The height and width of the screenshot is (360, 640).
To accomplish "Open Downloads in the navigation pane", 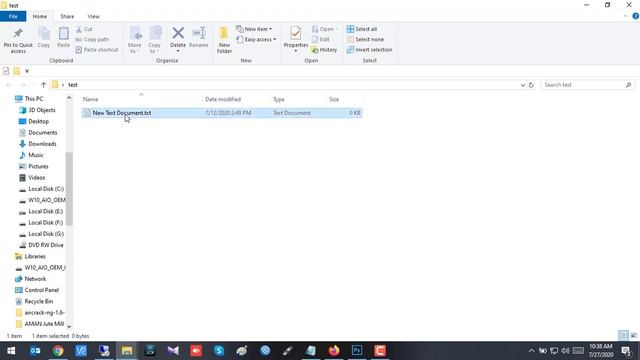I will (x=38, y=144).
